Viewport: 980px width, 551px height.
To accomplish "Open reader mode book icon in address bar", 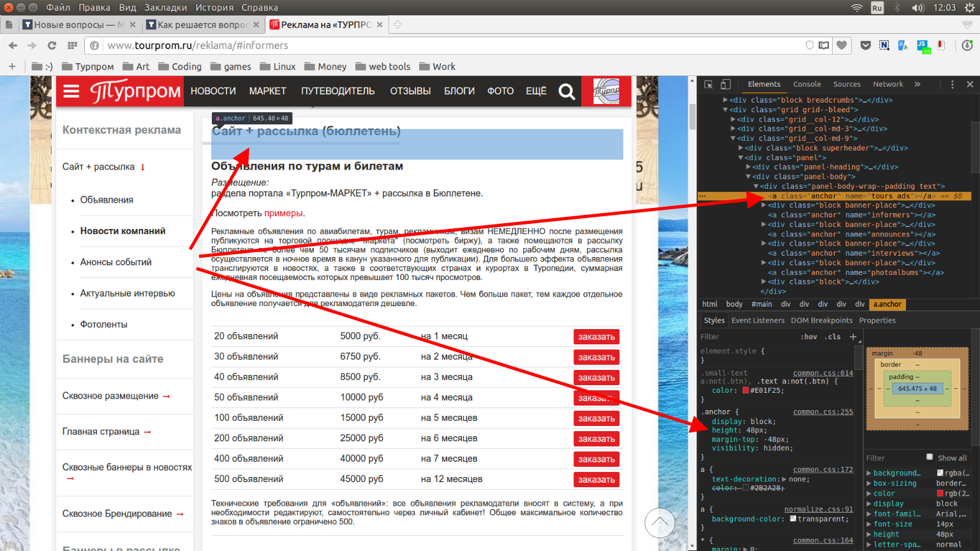I will [824, 45].
